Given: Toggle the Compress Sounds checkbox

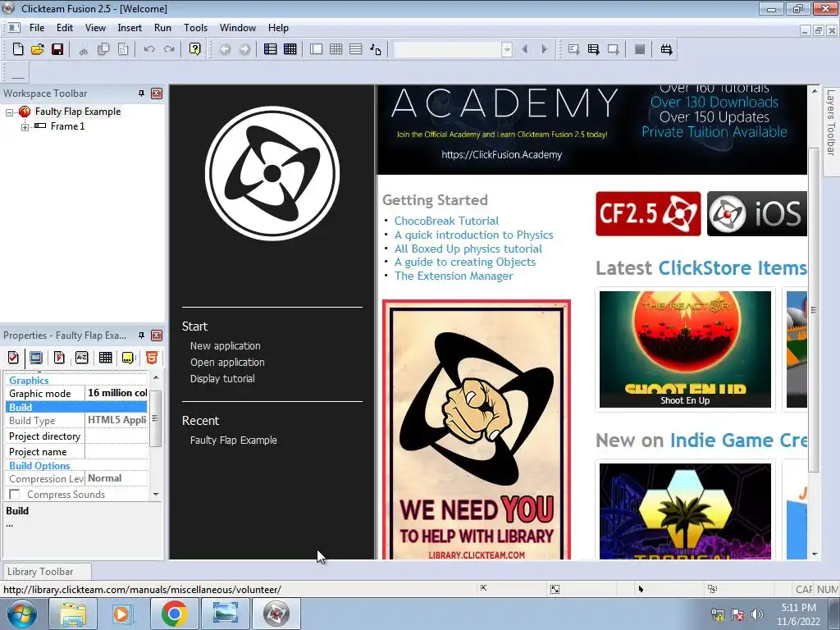Looking at the screenshot, I should coord(15,495).
